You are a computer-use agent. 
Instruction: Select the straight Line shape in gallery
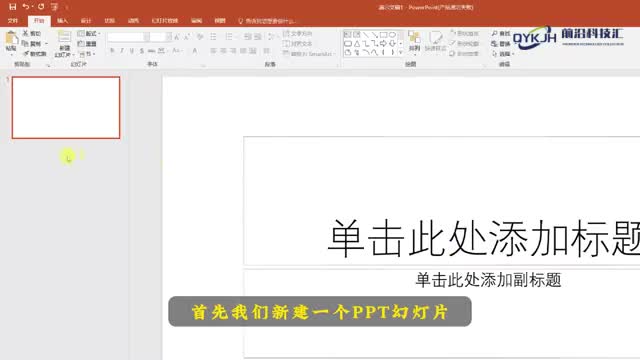(366, 35)
